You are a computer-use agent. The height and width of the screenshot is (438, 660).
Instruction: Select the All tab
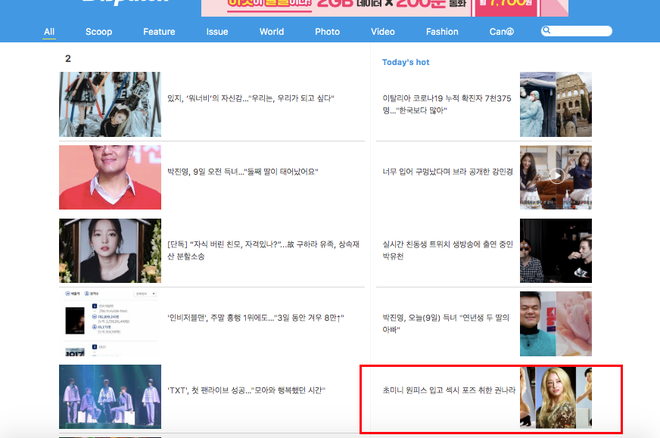pyautogui.click(x=49, y=32)
